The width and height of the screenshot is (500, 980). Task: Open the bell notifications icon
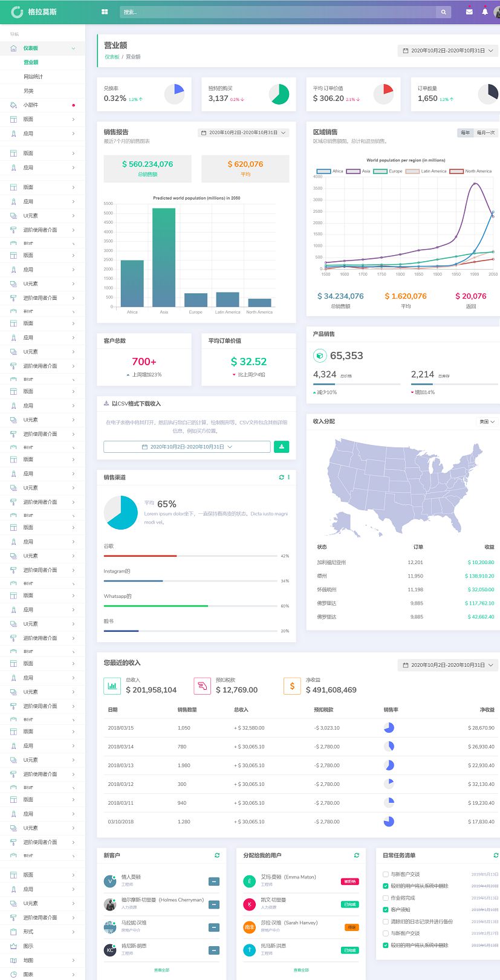click(485, 11)
